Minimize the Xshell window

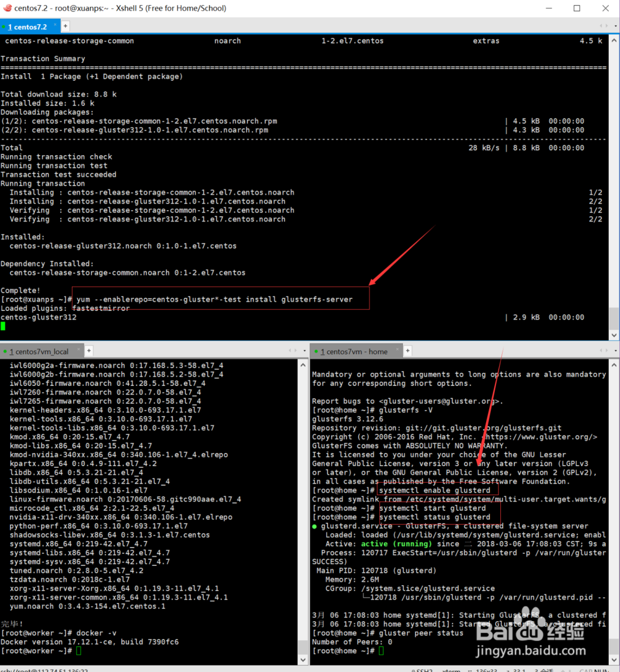click(x=549, y=8)
